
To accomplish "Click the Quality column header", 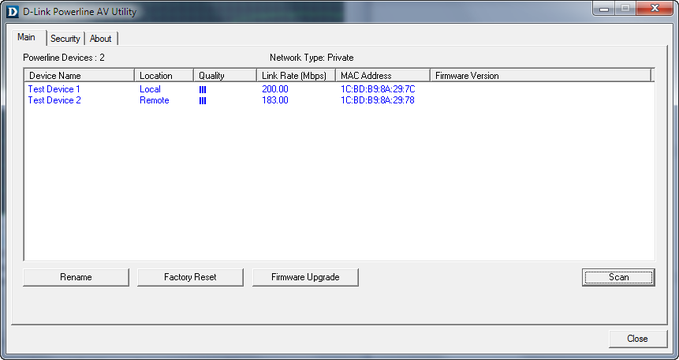I will (x=225, y=75).
